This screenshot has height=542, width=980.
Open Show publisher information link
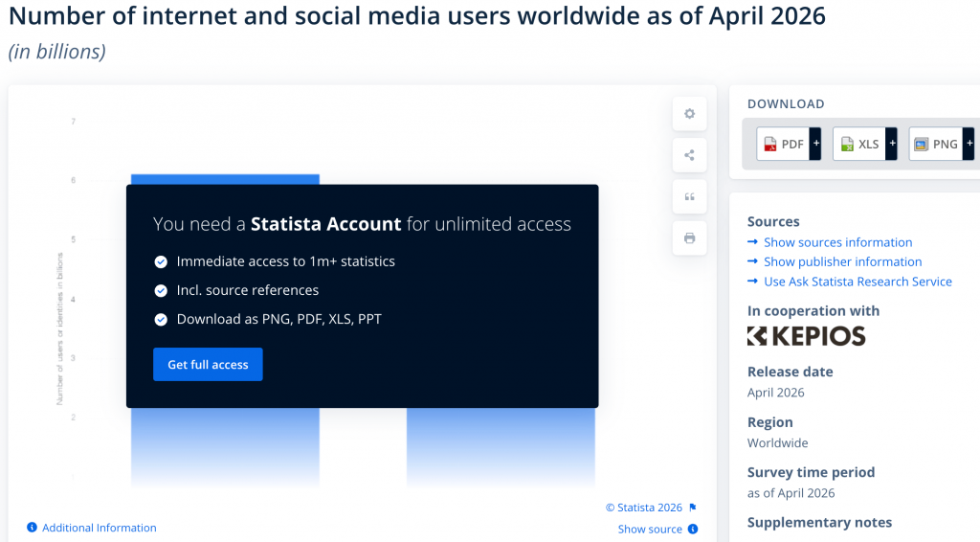click(842, 261)
